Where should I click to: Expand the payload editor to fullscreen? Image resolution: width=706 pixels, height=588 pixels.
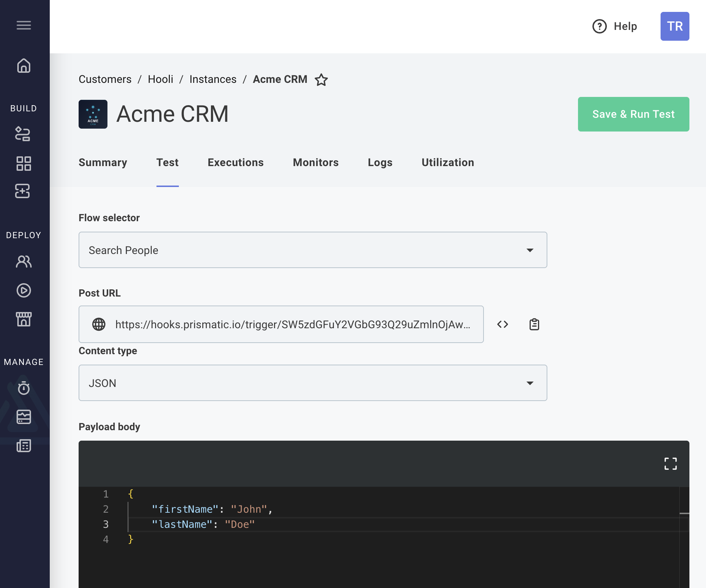670,464
